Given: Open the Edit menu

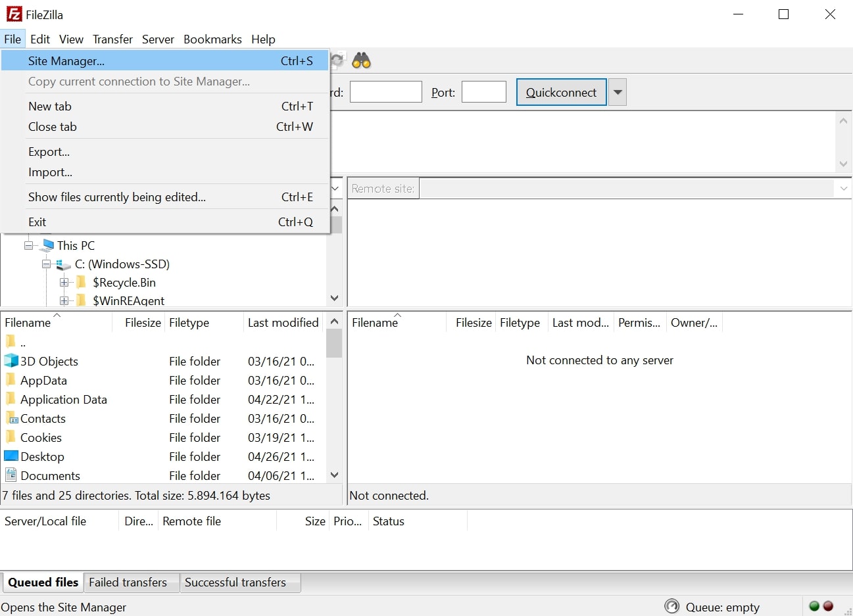Looking at the screenshot, I should (40, 39).
